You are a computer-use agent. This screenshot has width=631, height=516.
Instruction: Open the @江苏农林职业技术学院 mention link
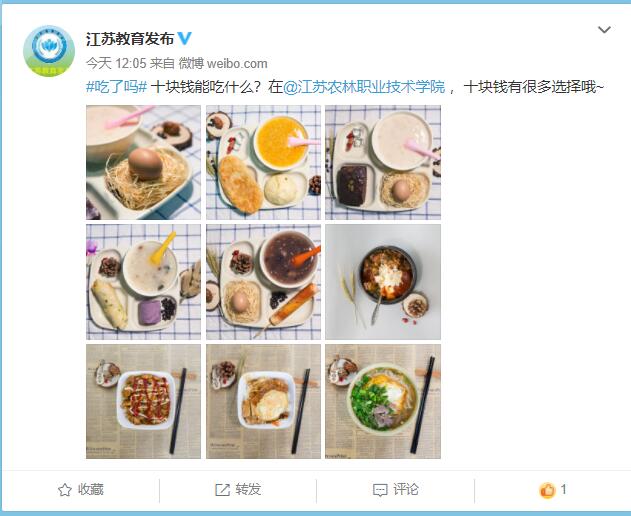click(364, 87)
